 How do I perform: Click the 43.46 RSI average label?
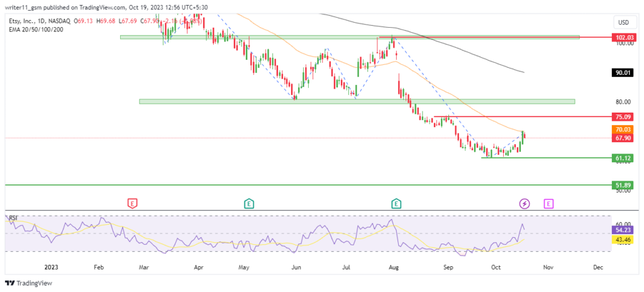622,239
